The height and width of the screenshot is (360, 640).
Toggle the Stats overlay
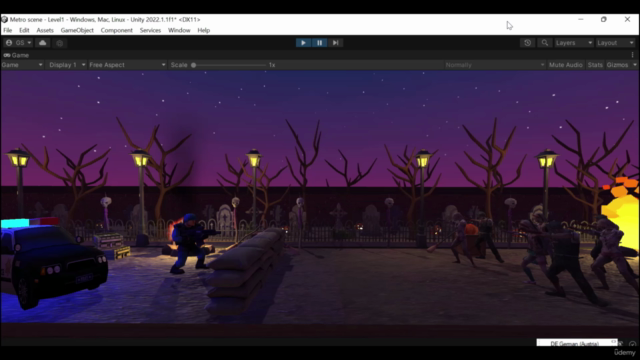tap(595, 65)
